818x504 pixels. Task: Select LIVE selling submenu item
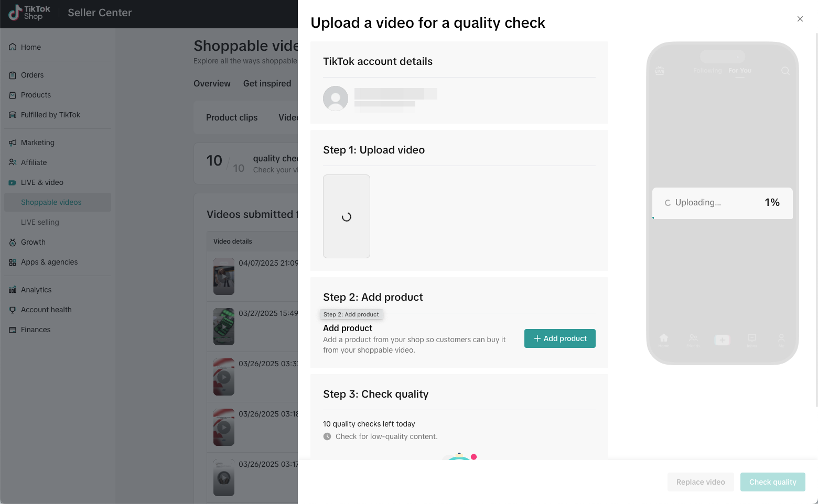point(40,223)
